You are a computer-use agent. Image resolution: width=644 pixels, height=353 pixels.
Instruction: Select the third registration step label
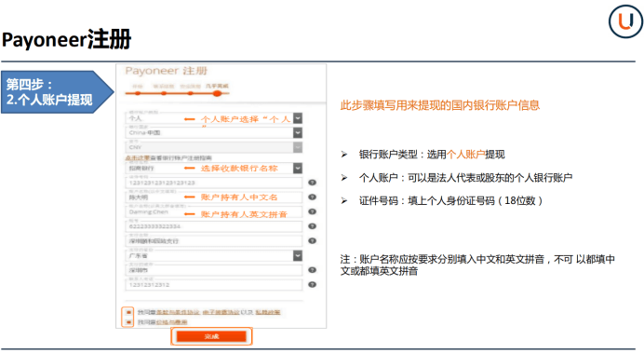190,87
